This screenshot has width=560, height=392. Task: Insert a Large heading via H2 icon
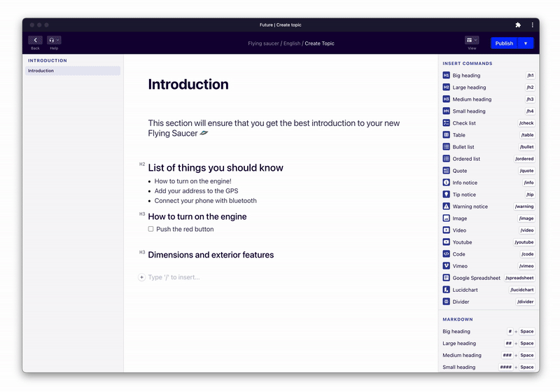[446, 87]
